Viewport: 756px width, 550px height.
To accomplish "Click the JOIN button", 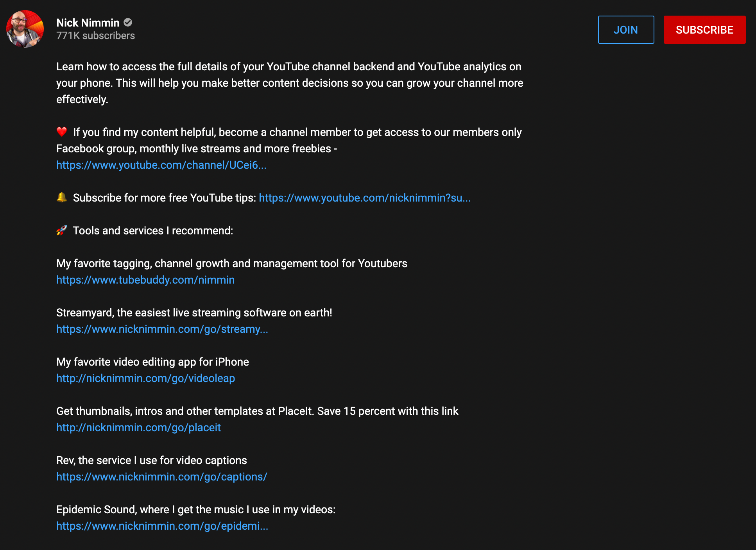I will tap(626, 30).
